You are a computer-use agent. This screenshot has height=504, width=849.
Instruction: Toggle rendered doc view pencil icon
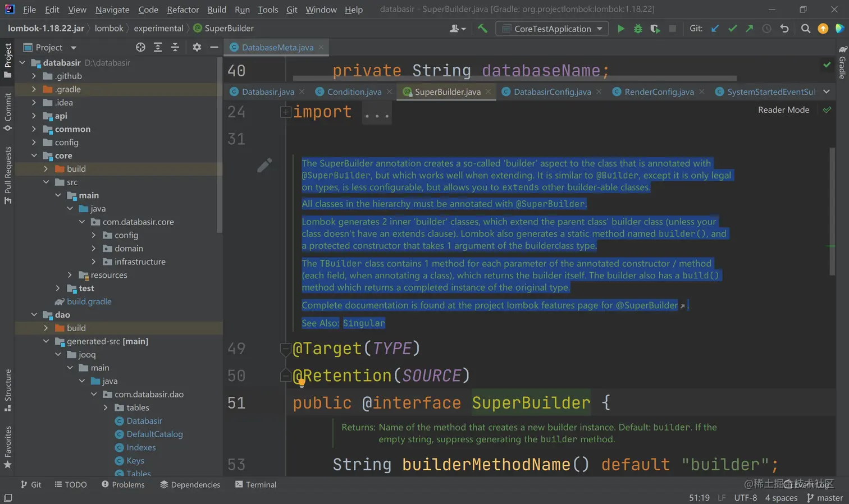pos(264,165)
